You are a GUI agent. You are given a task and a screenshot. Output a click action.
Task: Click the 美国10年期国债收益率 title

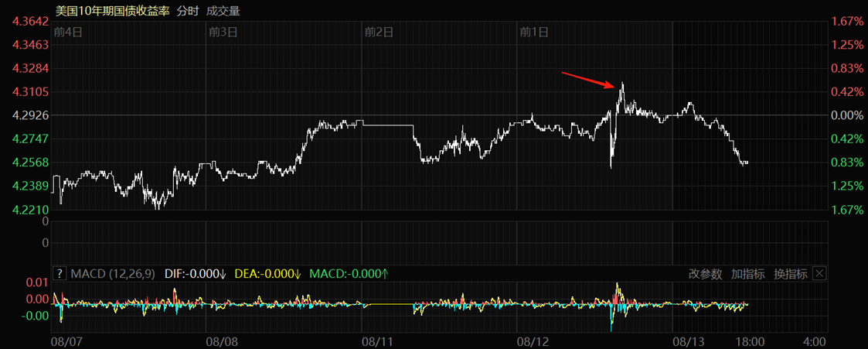[112, 11]
